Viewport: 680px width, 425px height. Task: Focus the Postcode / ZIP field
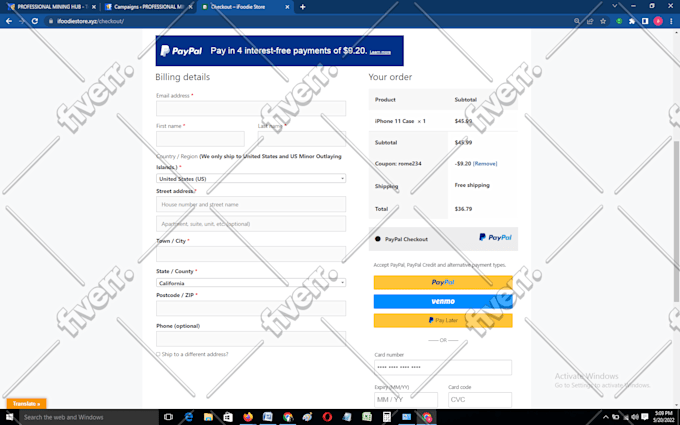tap(251, 308)
